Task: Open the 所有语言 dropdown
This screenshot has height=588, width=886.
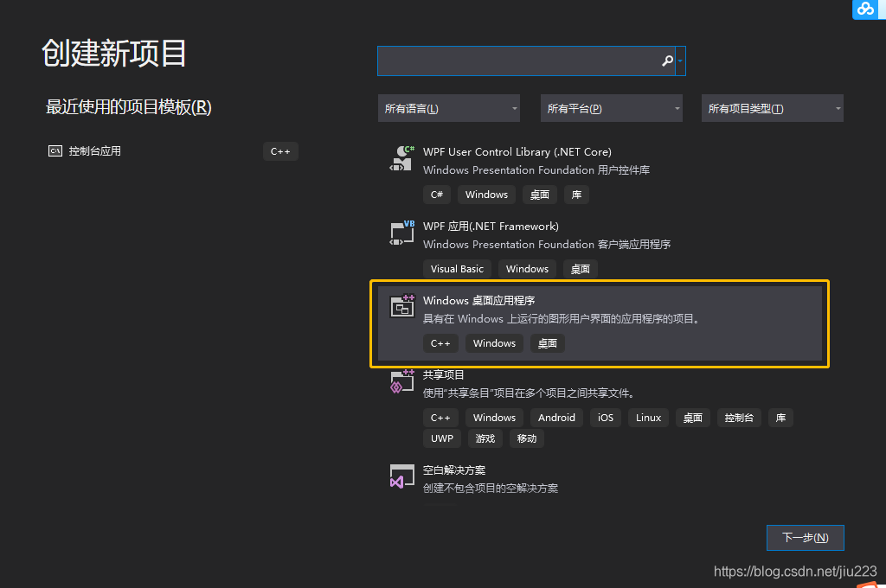Action: point(448,107)
